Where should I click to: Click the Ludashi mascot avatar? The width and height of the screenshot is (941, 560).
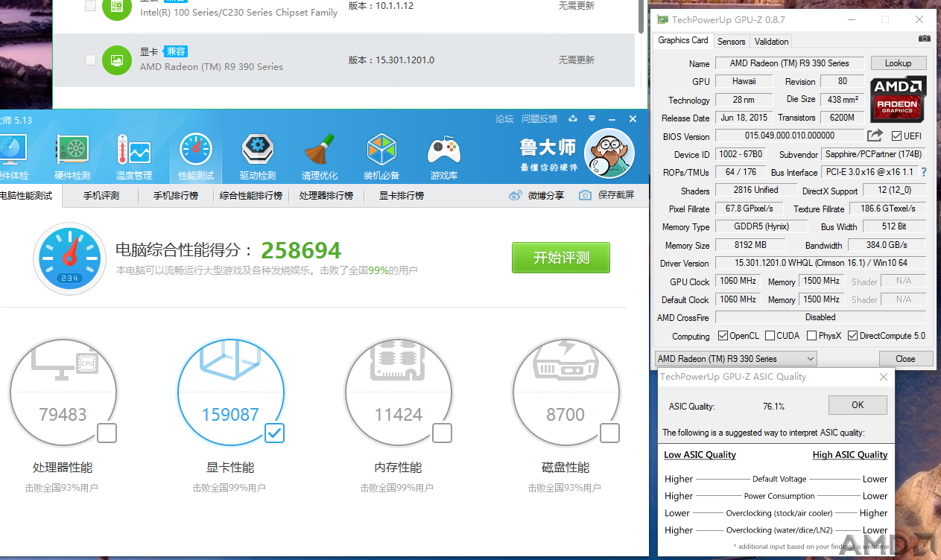click(609, 153)
